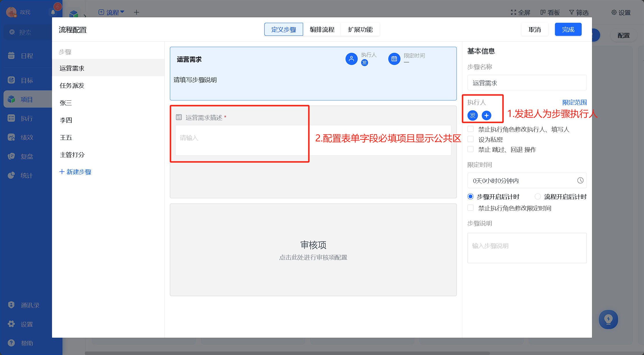The image size is (644, 355).
Task: Select 流程开启后计时 radio button
Action: pyautogui.click(x=538, y=197)
